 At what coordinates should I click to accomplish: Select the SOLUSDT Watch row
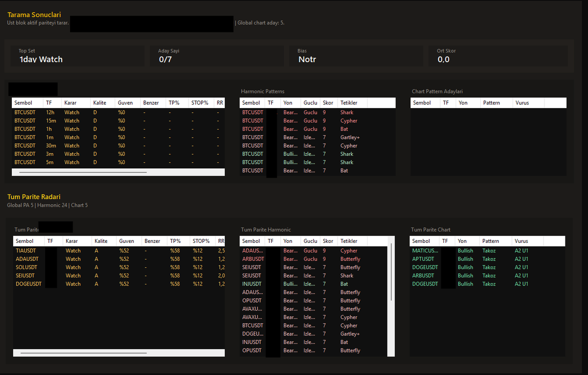click(118, 267)
